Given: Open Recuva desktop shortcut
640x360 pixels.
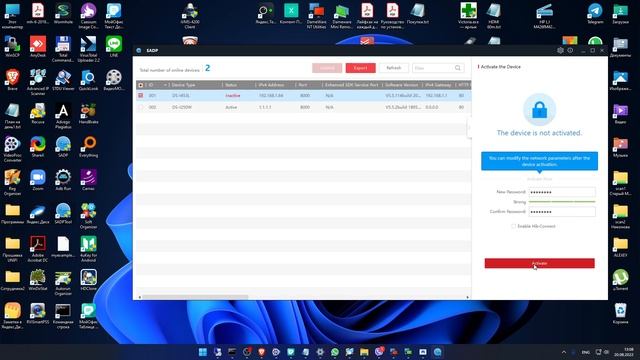Looking at the screenshot, I should coord(38,114).
